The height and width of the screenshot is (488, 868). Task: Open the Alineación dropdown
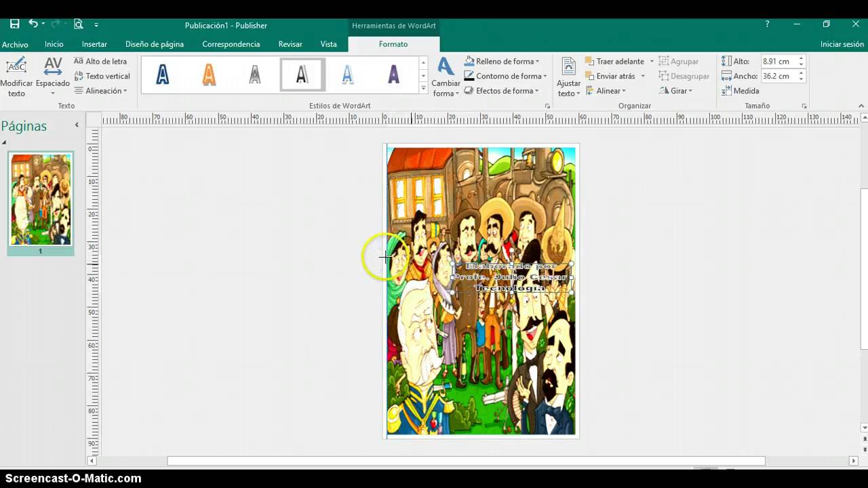(x=100, y=91)
